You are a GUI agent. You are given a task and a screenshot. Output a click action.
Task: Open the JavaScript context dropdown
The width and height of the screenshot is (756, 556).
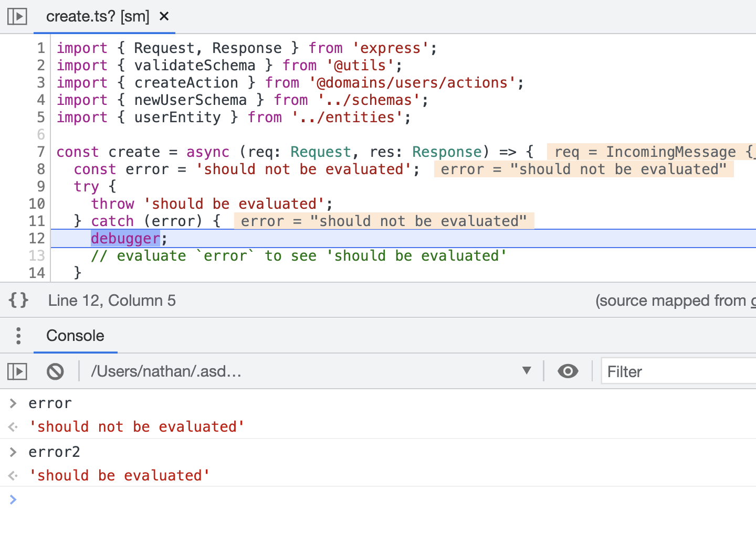[527, 371]
